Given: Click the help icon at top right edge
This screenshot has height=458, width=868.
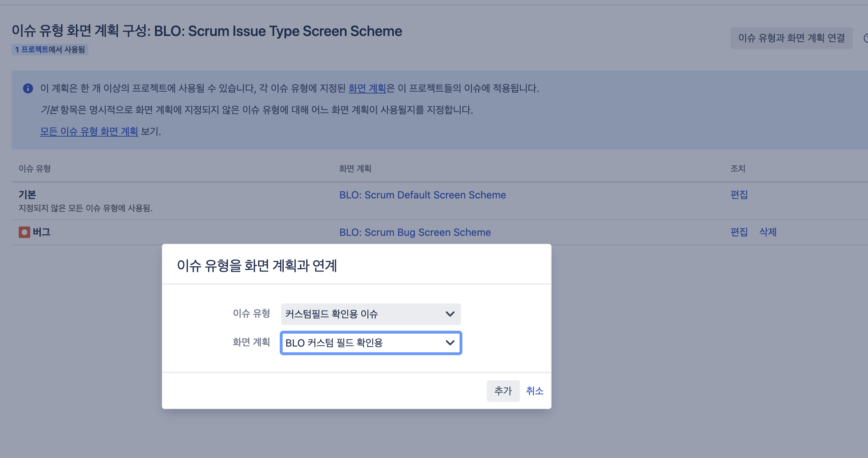Looking at the screenshot, I should point(866,38).
